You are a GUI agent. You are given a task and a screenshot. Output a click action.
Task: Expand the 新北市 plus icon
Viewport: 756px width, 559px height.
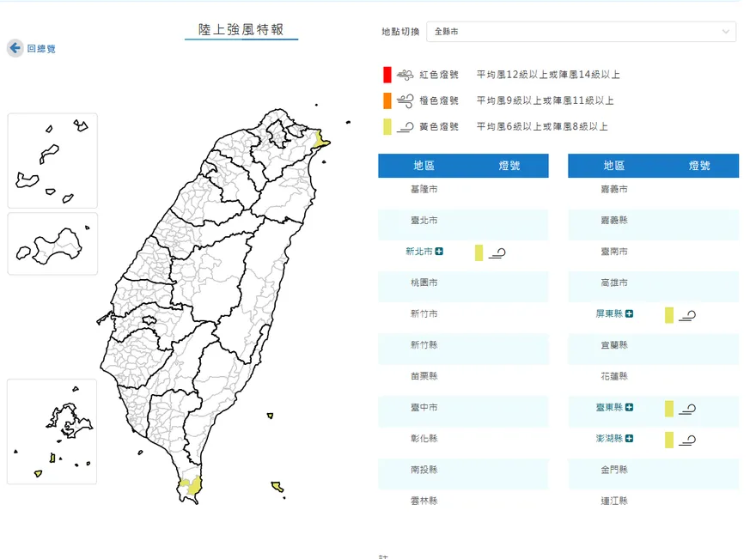click(439, 252)
